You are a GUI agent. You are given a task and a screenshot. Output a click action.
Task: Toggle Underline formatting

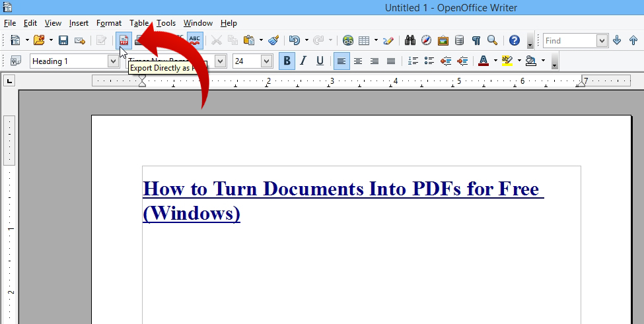point(320,61)
